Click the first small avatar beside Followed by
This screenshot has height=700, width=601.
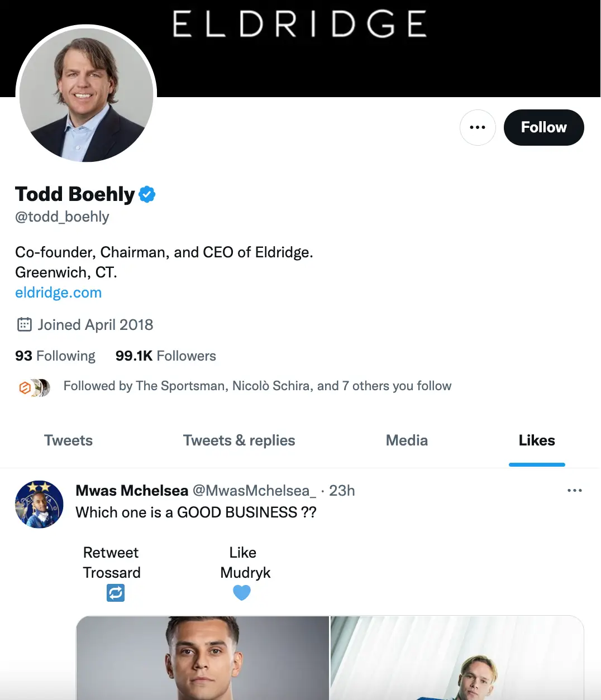coord(25,387)
